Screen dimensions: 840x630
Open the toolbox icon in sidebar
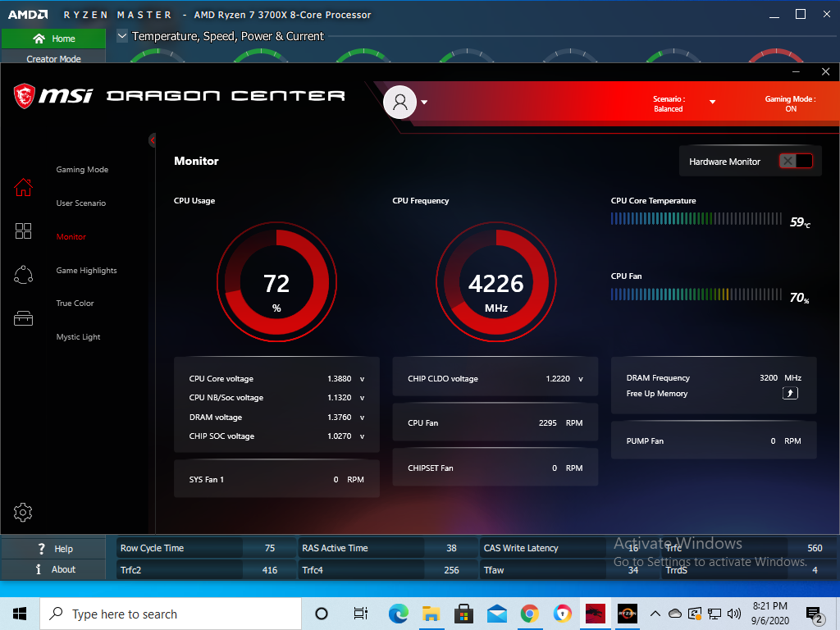[23, 318]
